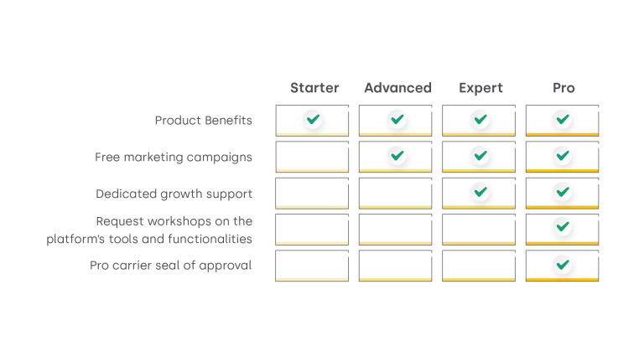The width and height of the screenshot is (644, 362).
Task: Click Expert Dedicated growth support checkmark
Action: pyautogui.click(x=480, y=192)
